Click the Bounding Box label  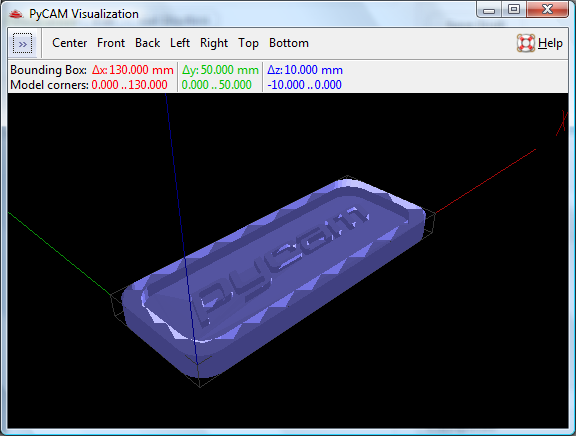pyautogui.click(x=48, y=70)
